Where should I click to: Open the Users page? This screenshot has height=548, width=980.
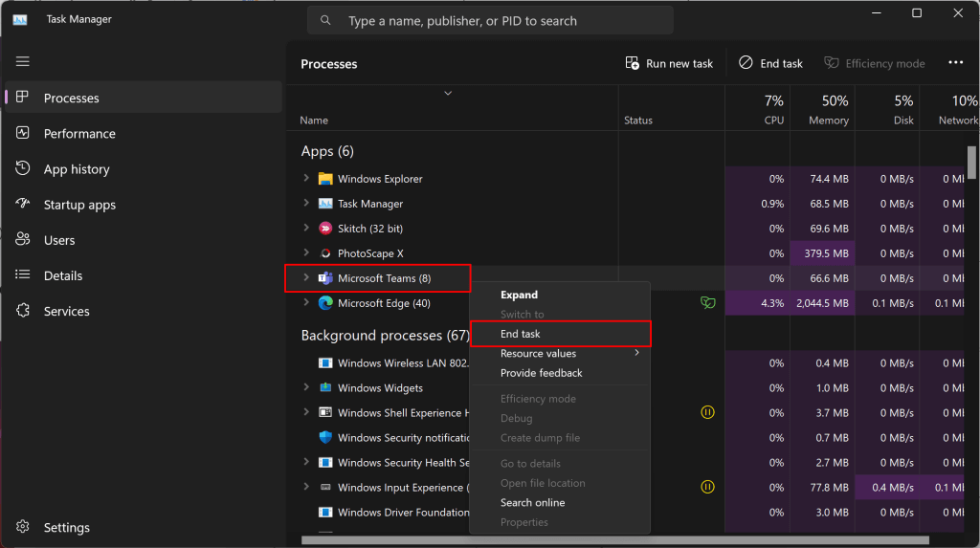click(58, 241)
